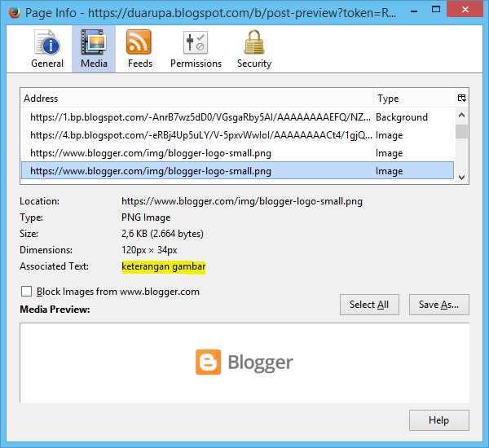
Task: Click the keterangan gambar associated text
Action: click(164, 267)
